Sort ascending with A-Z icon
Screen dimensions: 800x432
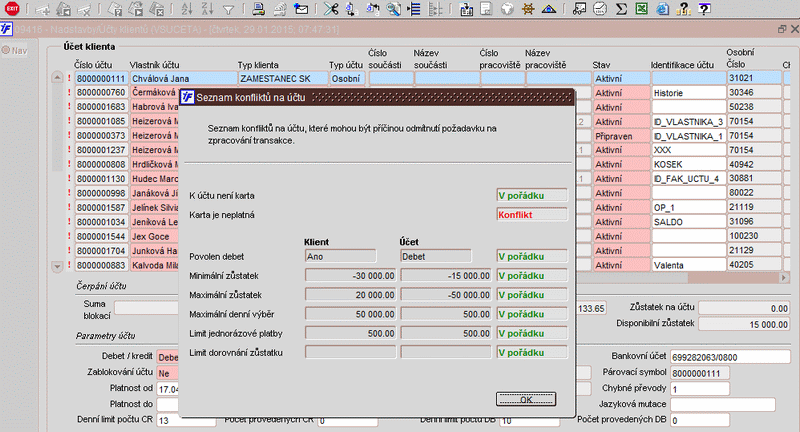(187, 9)
